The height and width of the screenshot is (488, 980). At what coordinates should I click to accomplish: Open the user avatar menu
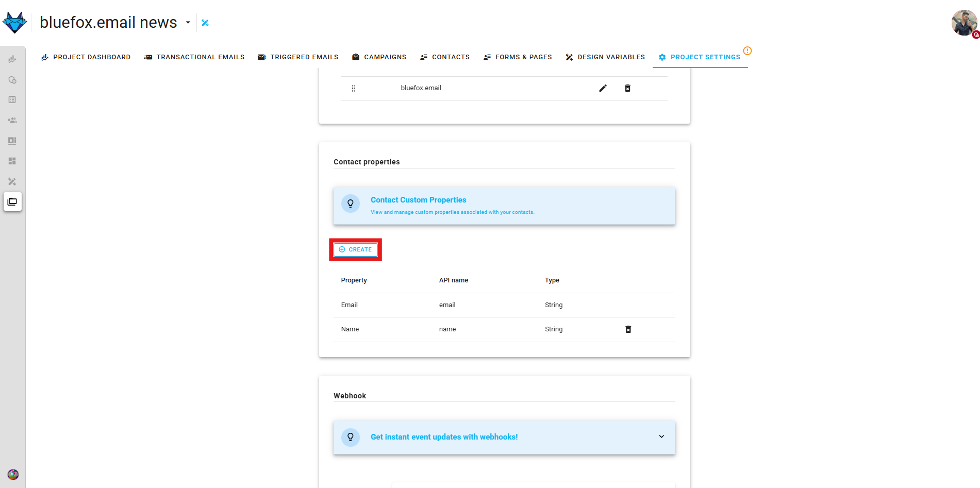(x=964, y=23)
